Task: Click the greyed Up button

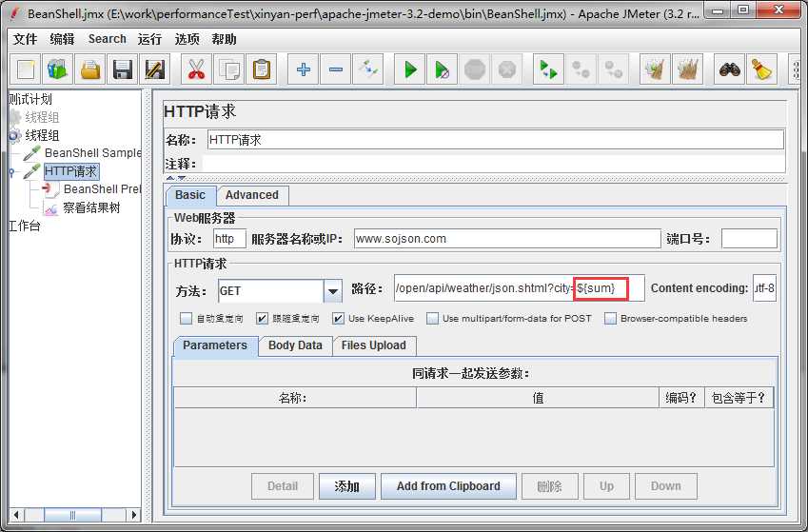Action: [606, 486]
